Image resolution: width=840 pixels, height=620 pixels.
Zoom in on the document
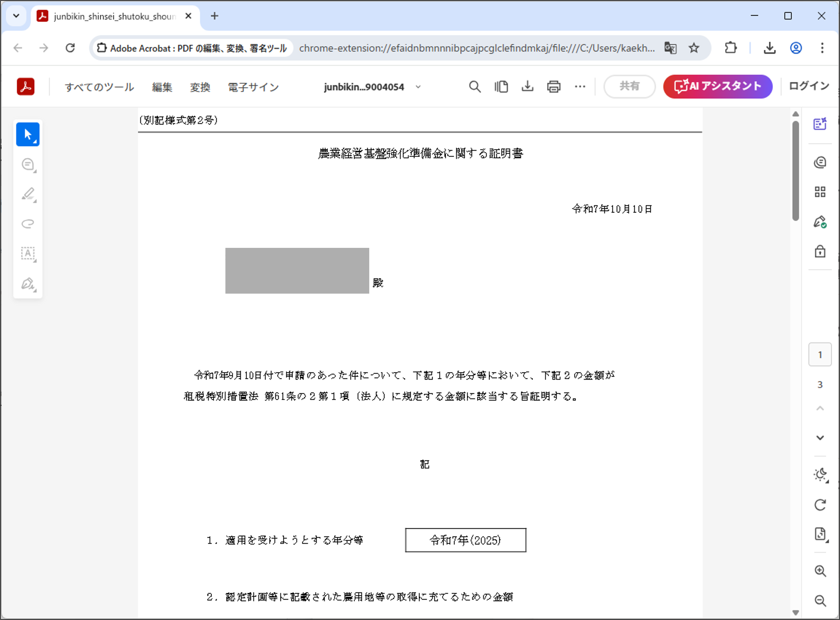pyautogui.click(x=820, y=571)
